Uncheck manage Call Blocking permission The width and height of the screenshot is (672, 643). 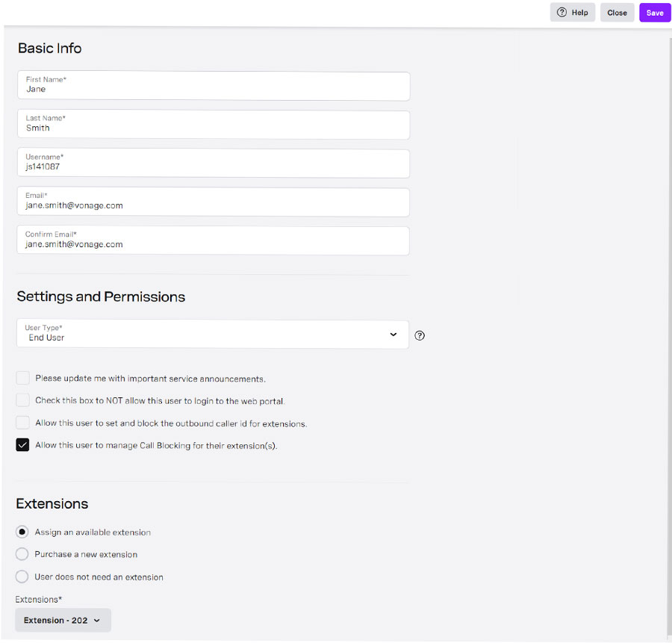pyautogui.click(x=22, y=445)
